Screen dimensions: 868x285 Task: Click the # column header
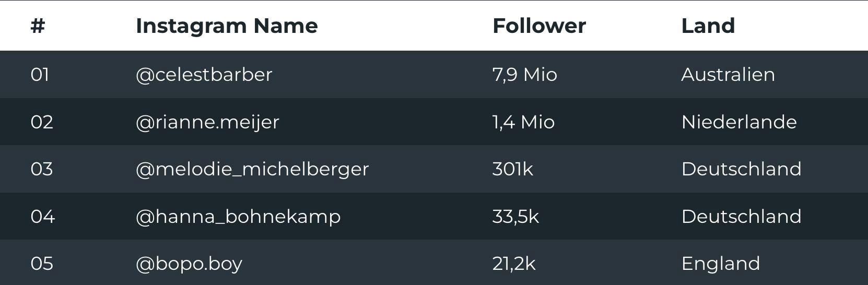pyautogui.click(x=38, y=26)
